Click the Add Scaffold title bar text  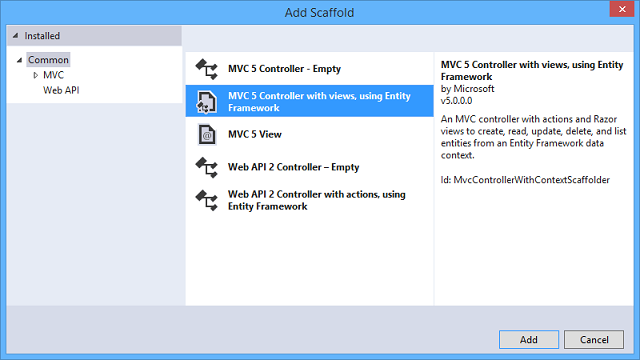pos(319,13)
